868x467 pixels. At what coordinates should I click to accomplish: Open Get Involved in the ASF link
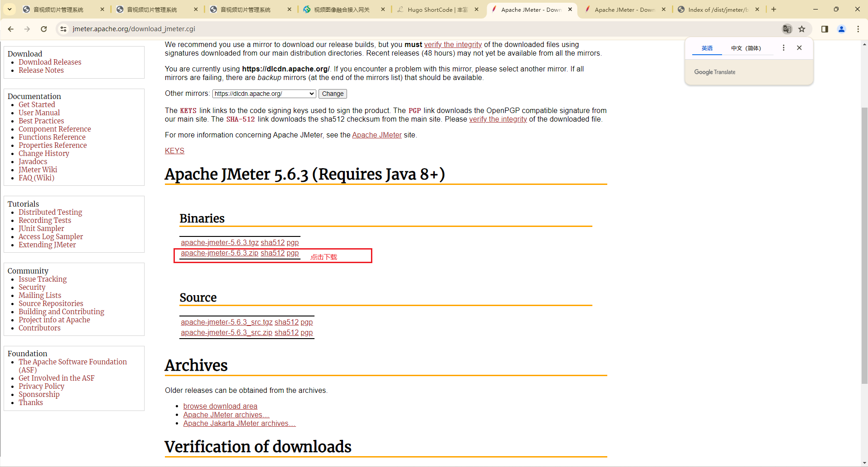click(x=56, y=378)
